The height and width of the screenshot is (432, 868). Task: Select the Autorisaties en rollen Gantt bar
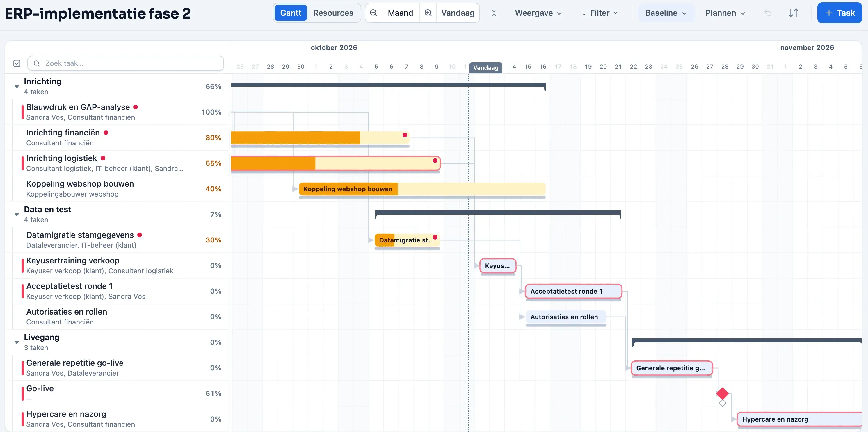tap(566, 317)
